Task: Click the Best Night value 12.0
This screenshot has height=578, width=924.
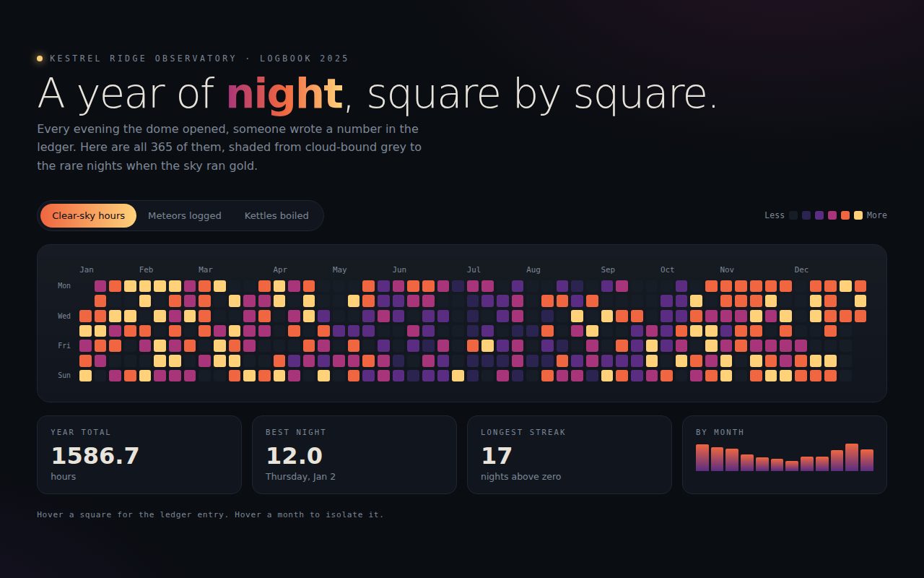Action: coord(294,456)
